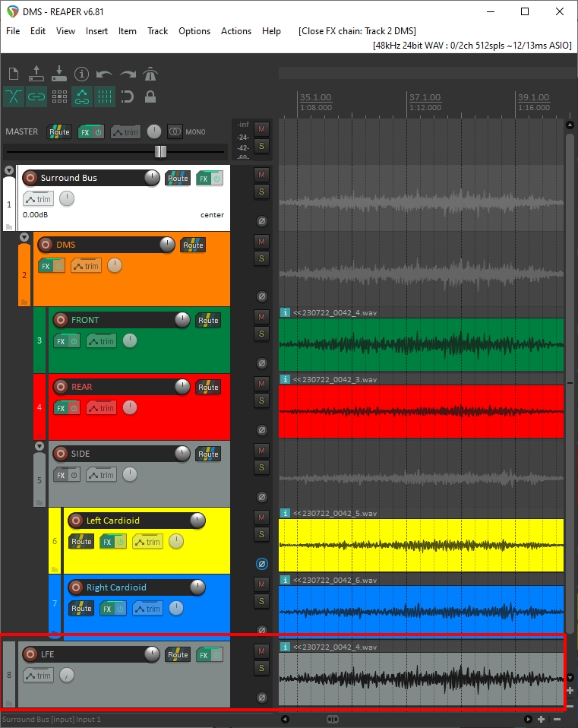Open the Edit menu
Image resolution: width=578 pixels, height=728 pixels.
[x=37, y=31]
